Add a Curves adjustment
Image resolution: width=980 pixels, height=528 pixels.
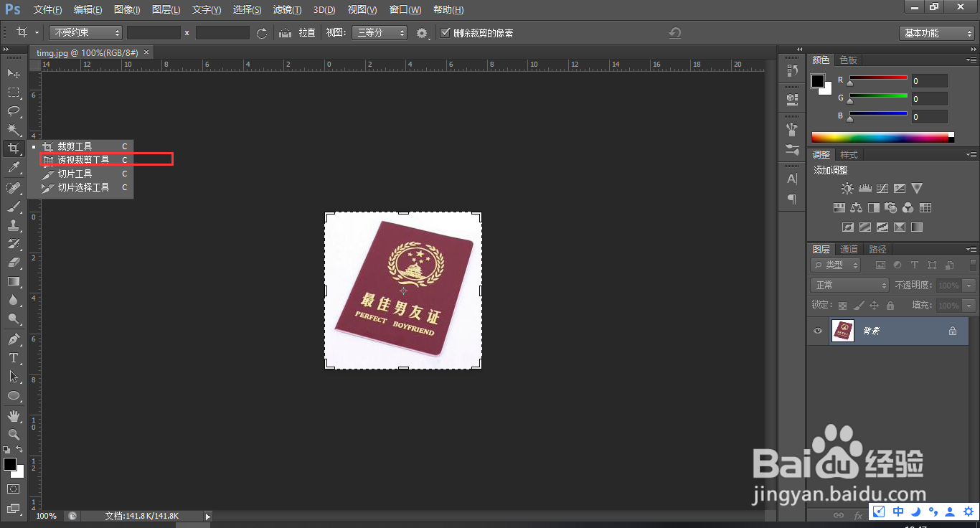point(882,189)
